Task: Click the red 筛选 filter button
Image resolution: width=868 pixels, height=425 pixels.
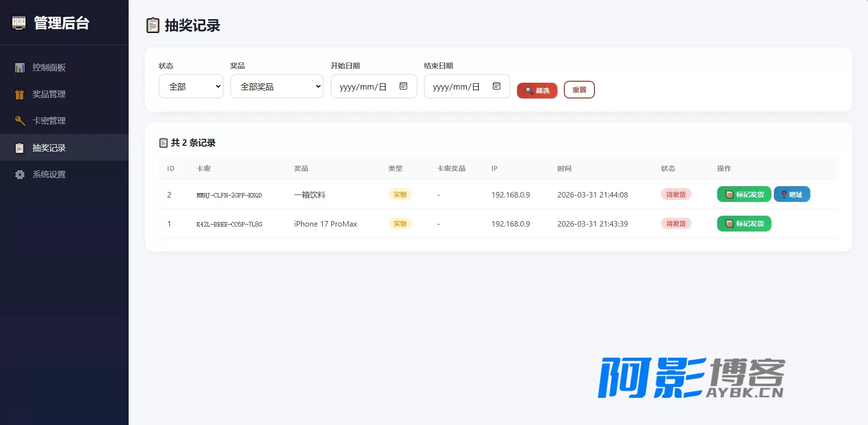Action: (537, 91)
